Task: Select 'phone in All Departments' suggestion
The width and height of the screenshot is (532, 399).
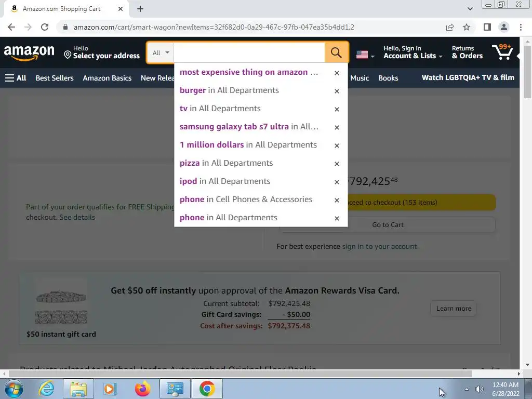Action: point(229,218)
